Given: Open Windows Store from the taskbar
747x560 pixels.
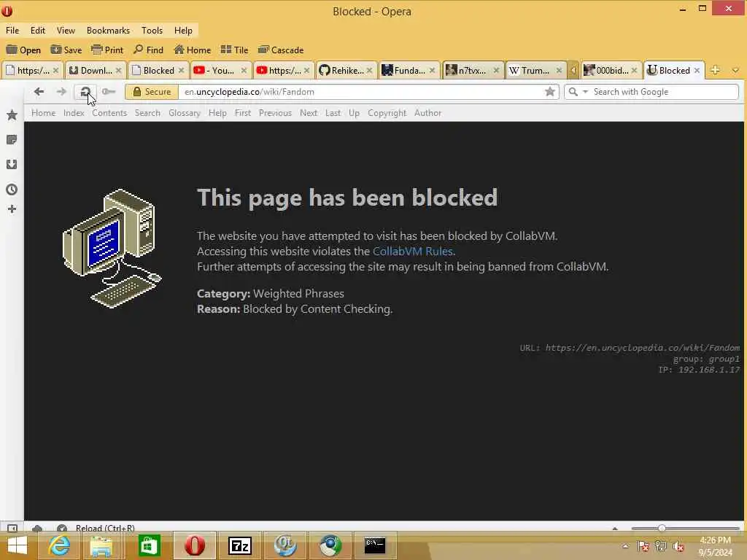Looking at the screenshot, I should (x=149, y=545).
